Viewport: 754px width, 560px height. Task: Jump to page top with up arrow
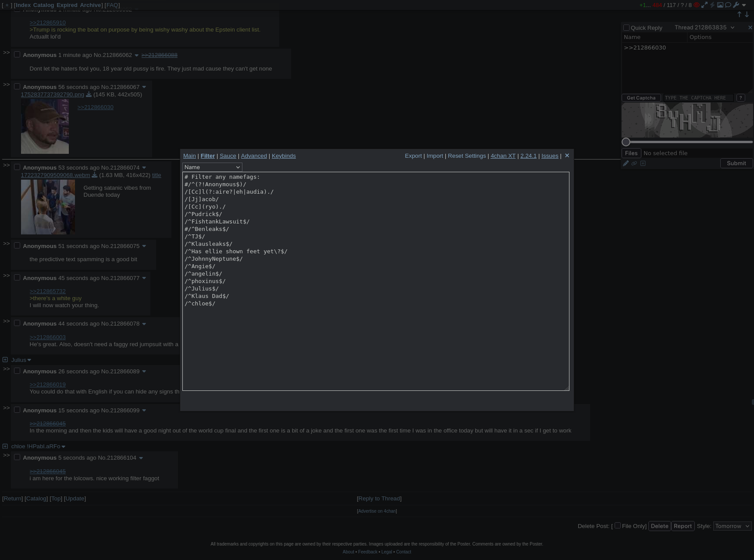739,14
